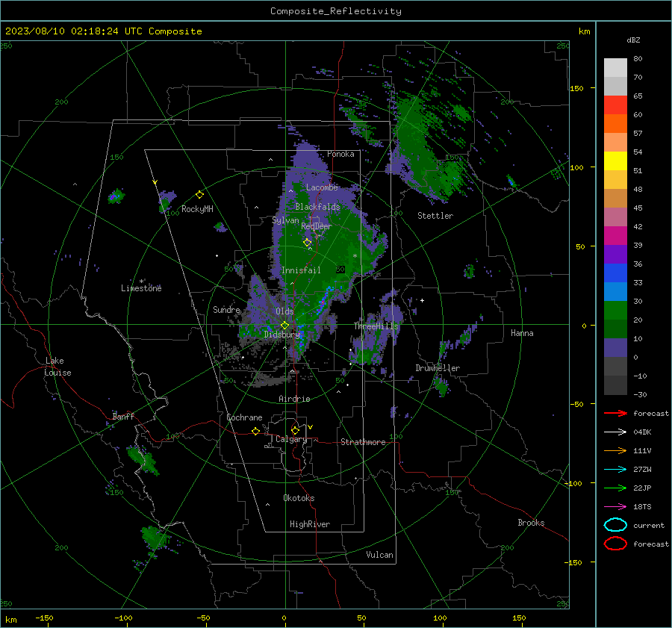Click the Brooks town label
Viewport: 672px width, 628px height.
point(531,523)
